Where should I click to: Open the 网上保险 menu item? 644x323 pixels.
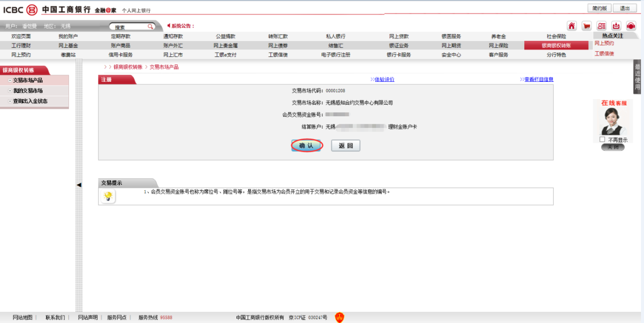pos(498,46)
